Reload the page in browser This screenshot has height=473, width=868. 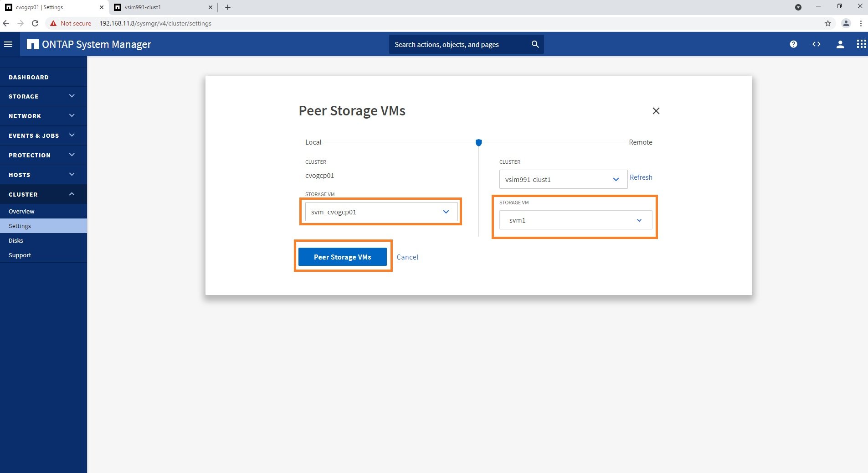click(x=35, y=23)
